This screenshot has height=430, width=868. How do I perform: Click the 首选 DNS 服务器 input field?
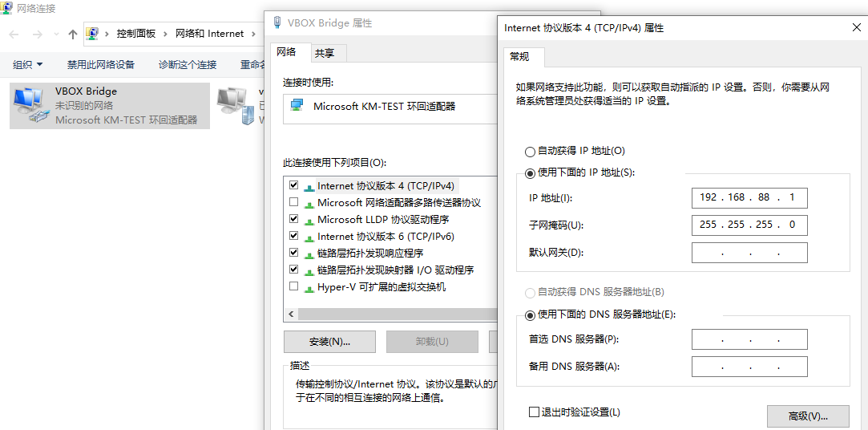pos(749,339)
